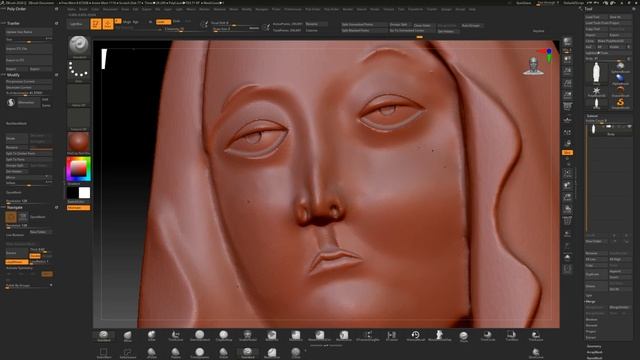The image size is (640, 360).
Task: Select the white secondary color swatch
Action: pos(84,193)
